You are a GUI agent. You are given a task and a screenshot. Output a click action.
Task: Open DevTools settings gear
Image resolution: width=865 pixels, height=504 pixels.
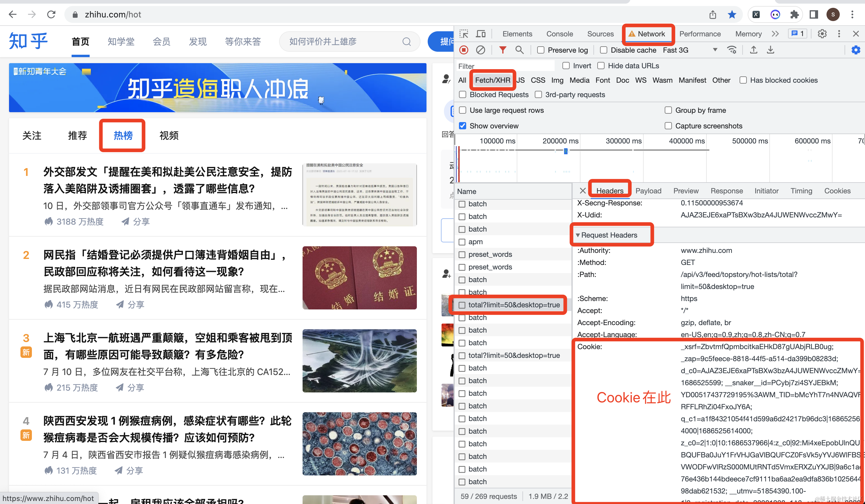[822, 34]
